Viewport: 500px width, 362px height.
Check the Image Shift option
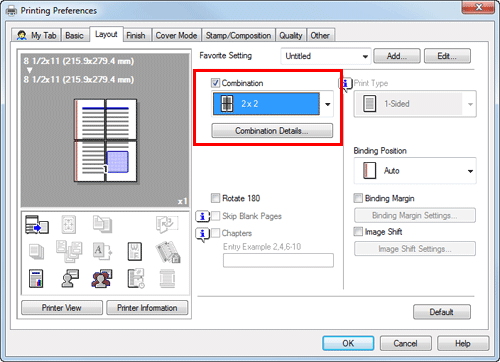pos(358,231)
